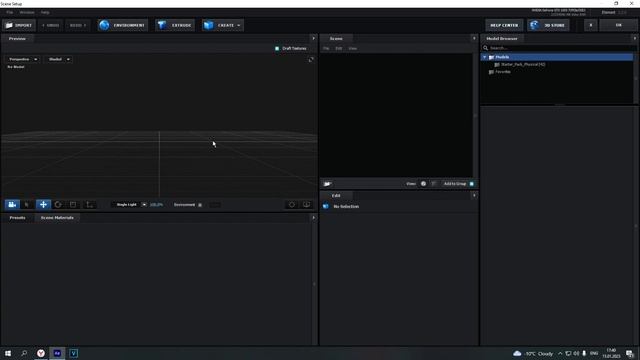The height and width of the screenshot is (360, 640).
Task: Click the Extrude button
Action: (175, 25)
